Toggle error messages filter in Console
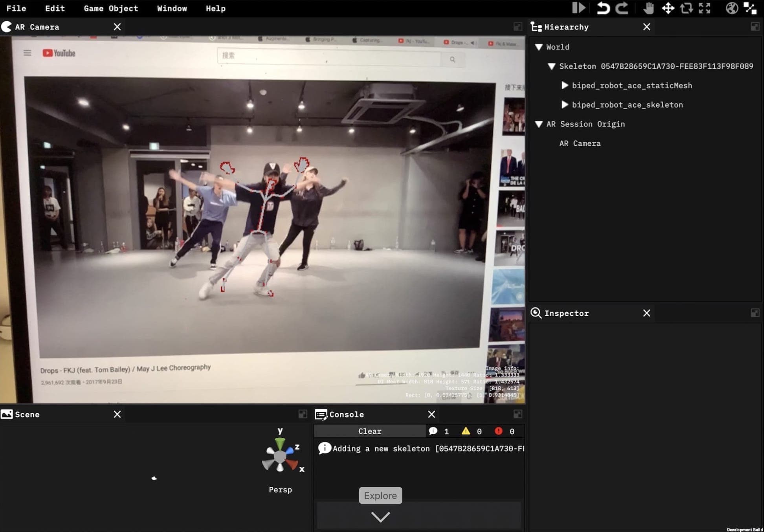 (x=504, y=431)
